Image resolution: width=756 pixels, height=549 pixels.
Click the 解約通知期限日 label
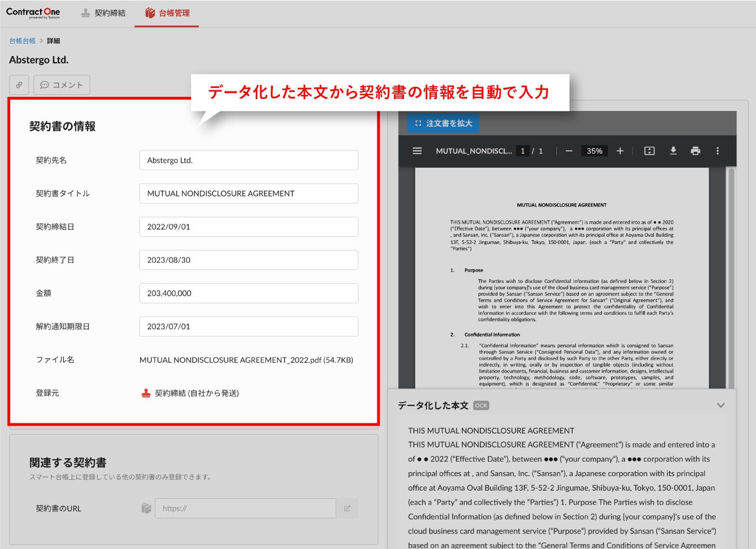click(63, 326)
